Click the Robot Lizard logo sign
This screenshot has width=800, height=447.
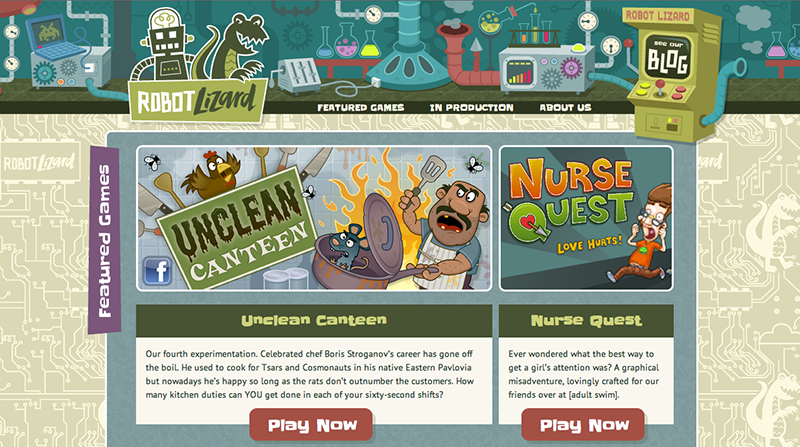(198, 100)
